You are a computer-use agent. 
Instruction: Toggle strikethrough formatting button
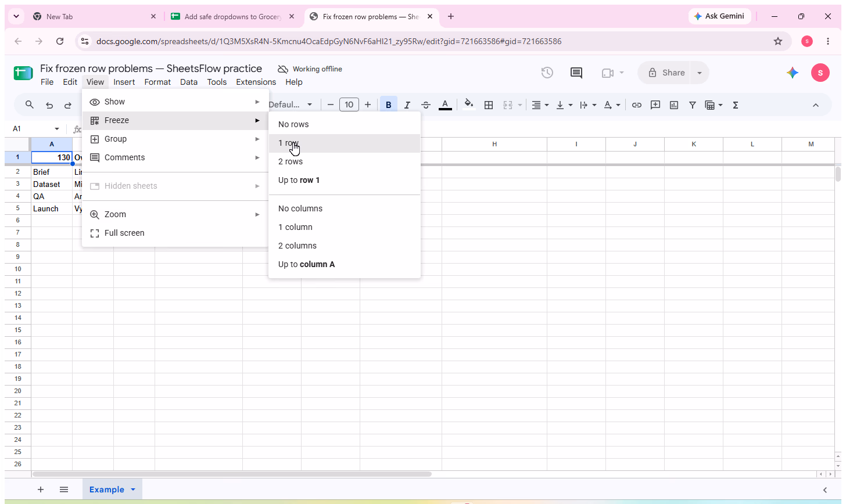pyautogui.click(x=426, y=105)
